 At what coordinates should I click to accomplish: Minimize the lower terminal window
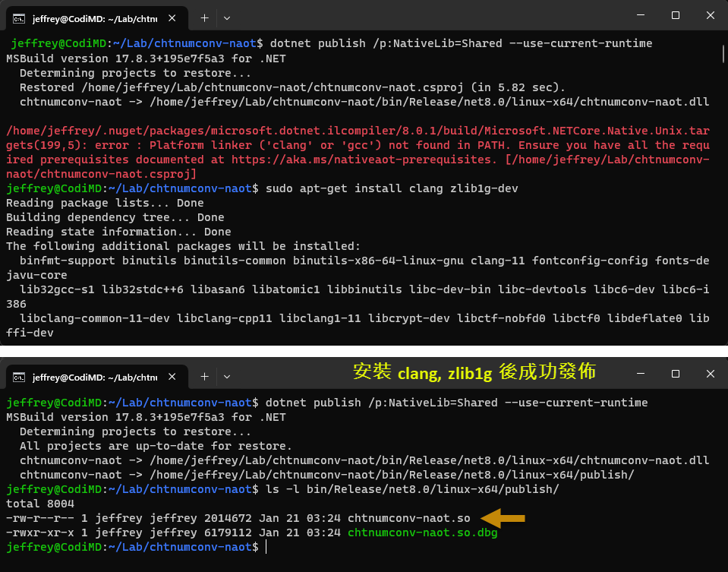(640, 374)
